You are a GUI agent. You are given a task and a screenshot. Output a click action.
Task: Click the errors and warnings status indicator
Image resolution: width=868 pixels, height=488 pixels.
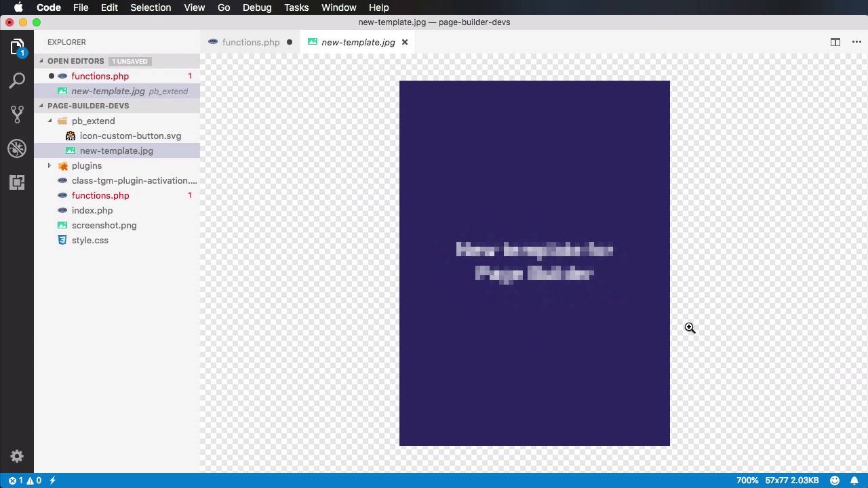[x=25, y=481]
